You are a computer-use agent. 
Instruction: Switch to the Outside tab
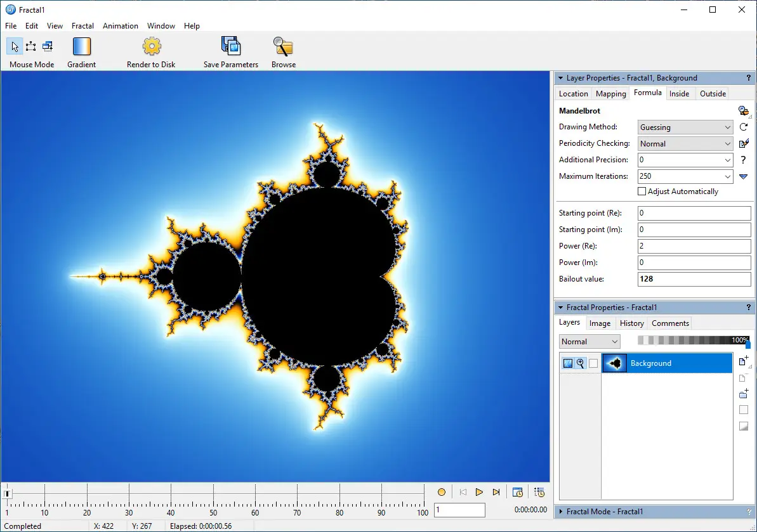(x=713, y=94)
